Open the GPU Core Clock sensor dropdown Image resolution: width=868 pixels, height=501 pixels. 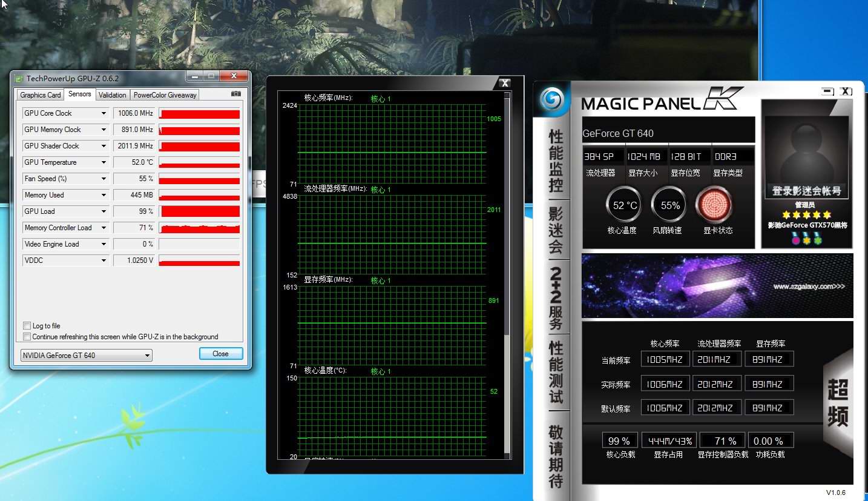coord(104,113)
